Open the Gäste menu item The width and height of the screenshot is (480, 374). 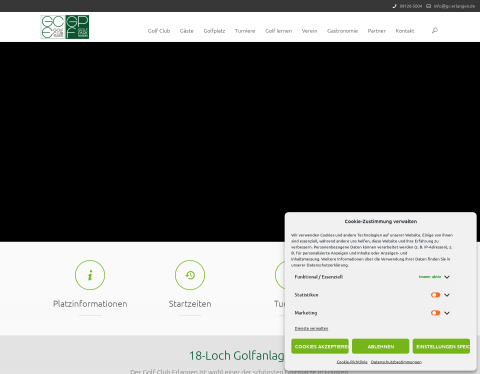(187, 31)
